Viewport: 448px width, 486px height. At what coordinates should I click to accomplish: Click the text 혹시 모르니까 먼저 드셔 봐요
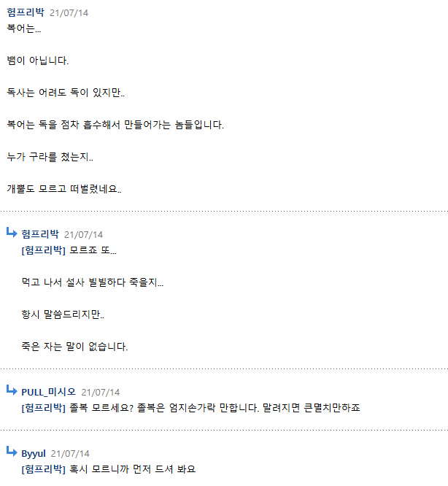132,469
